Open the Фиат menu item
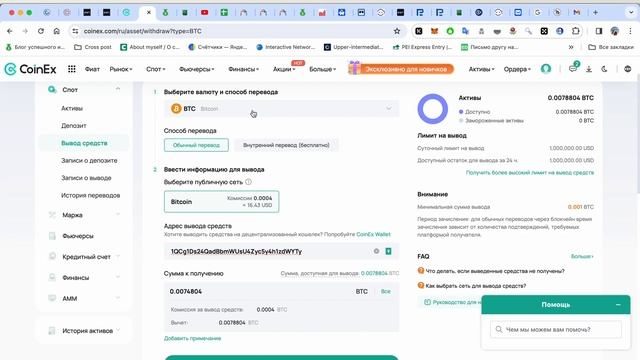Image resolution: width=640 pixels, height=360 pixels. 92,69
